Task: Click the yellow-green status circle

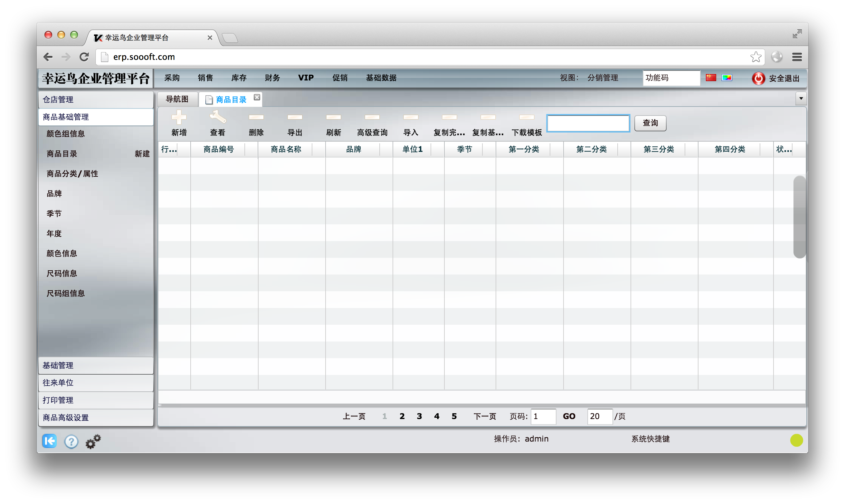Action: (x=796, y=440)
